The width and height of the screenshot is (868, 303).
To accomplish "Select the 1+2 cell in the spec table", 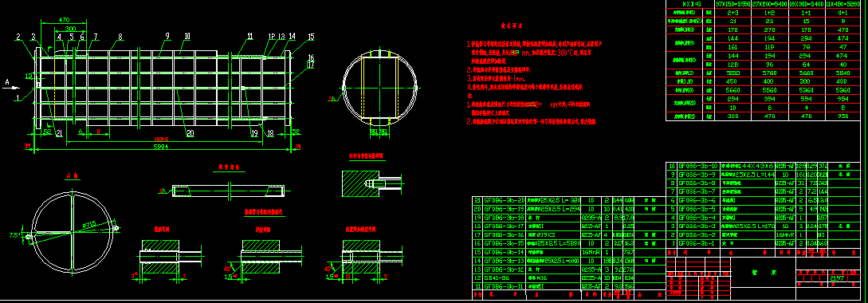I will 769,12.
